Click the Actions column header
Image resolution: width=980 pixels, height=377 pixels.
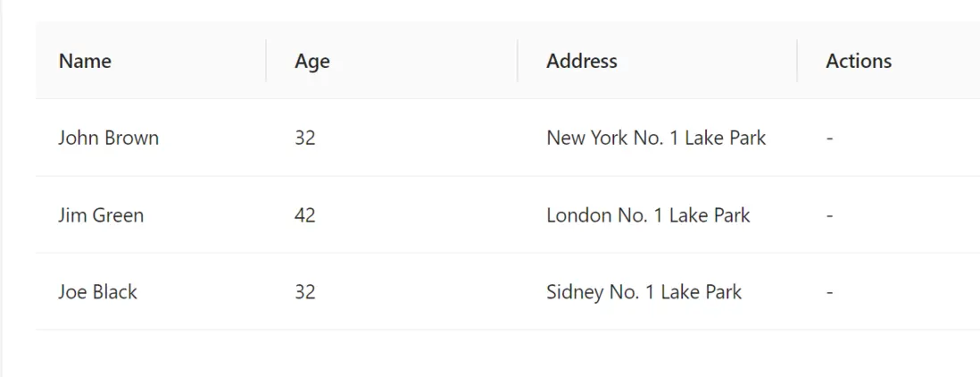tap(859, 61)
